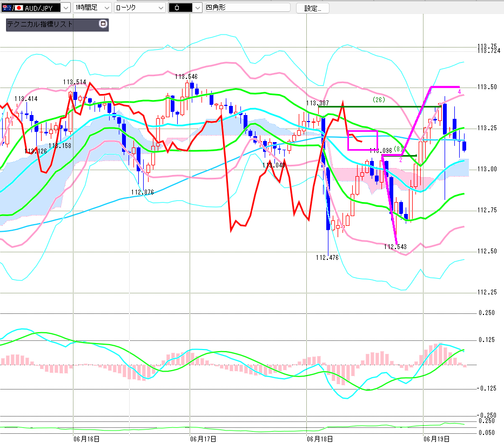Screen dimensions: 504x443
Task: Select the 112.876 low price label
Action: 143,192
